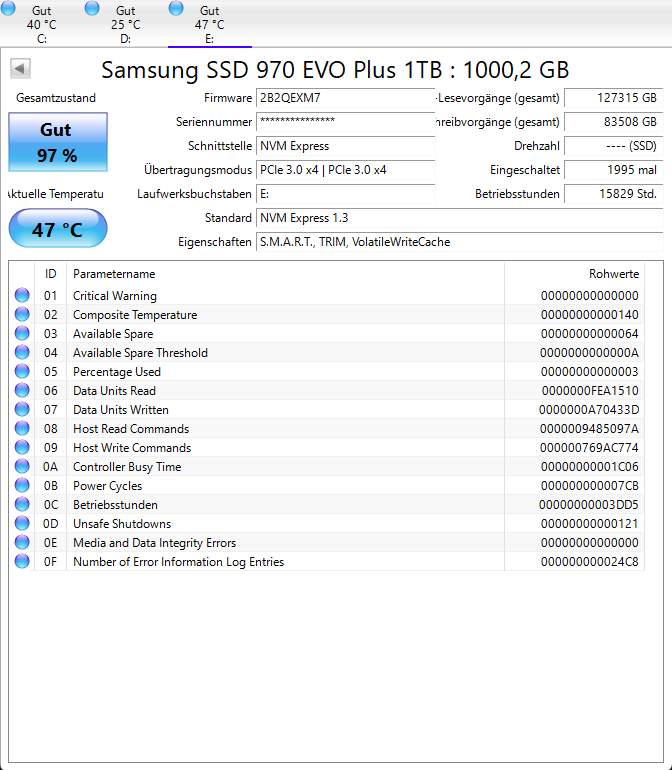Click the total writes value 83508 GB
The width and height of the screenshot is (672, 770).
614,122
